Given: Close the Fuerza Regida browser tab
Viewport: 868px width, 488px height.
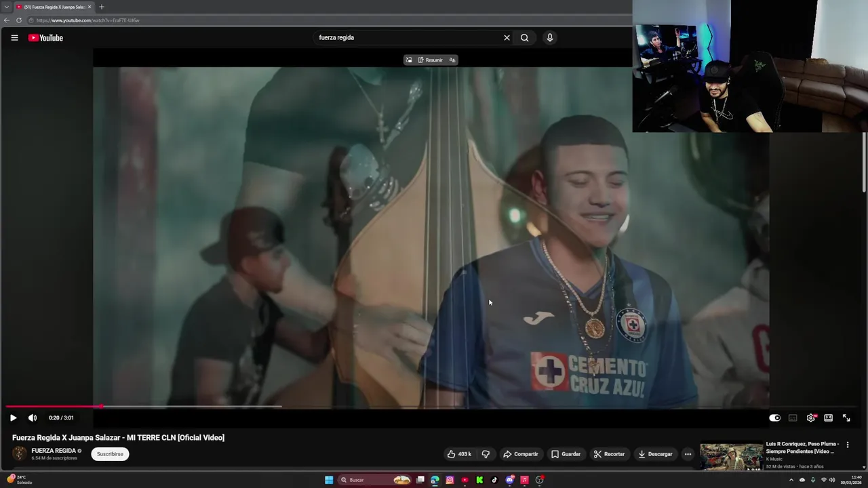Looking at the screenshot, I should pos(90,7).
